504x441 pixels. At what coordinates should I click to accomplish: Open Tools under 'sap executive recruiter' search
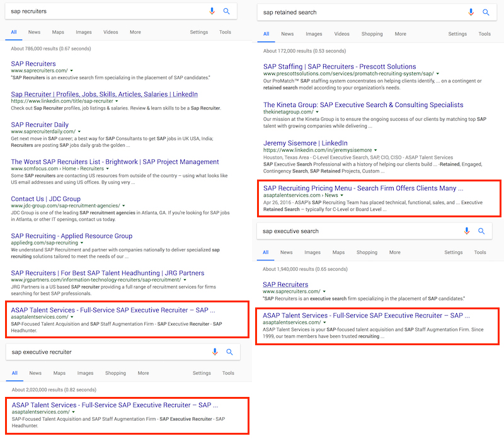pyautogui.click(x=228, y=373)
